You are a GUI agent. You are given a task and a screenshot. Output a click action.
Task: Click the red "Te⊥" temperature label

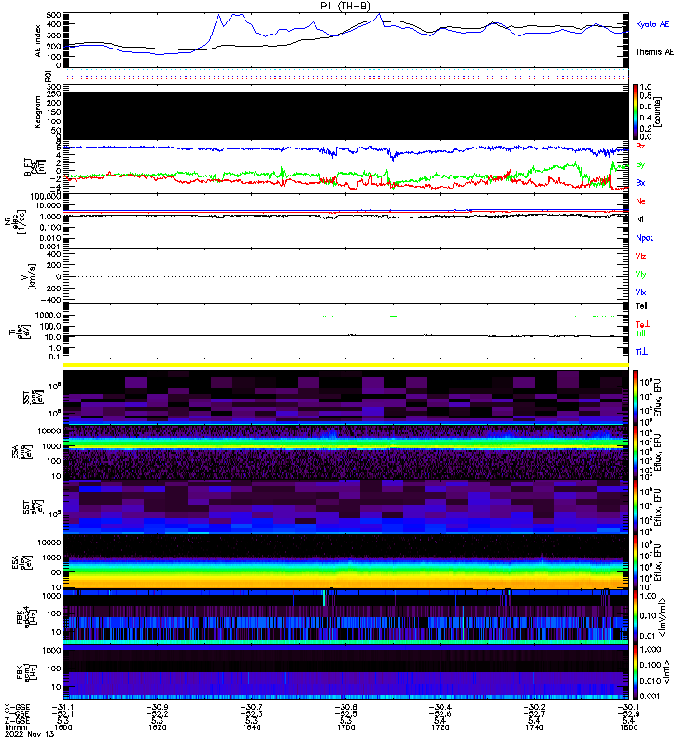pyautogui.click(x=642, y=324)
